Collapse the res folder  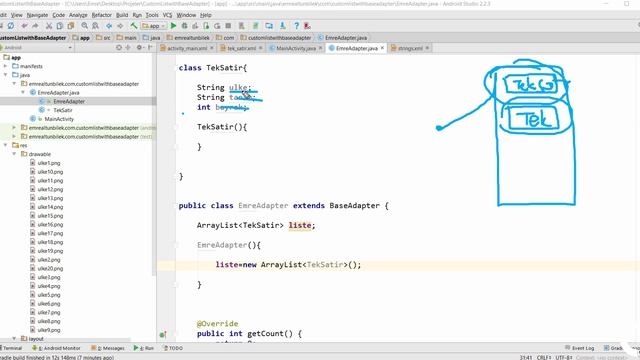click(x=6, y=145)
